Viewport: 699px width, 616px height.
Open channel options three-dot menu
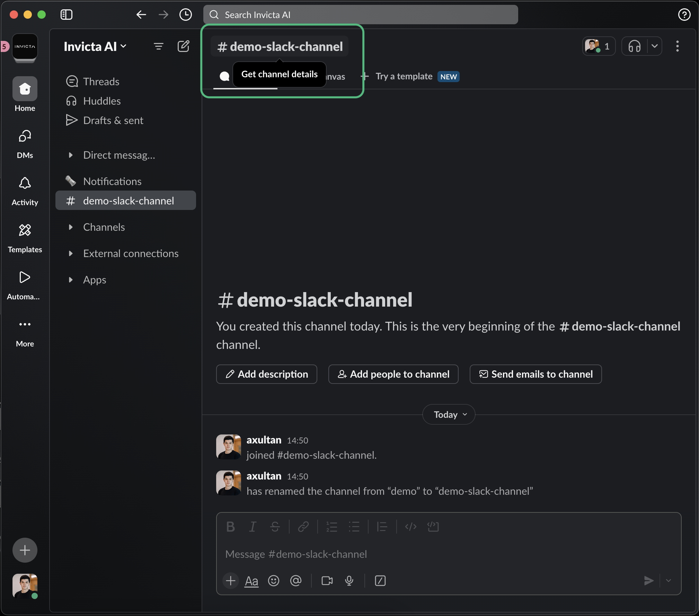pyautogui.click(x=677, y=46)
